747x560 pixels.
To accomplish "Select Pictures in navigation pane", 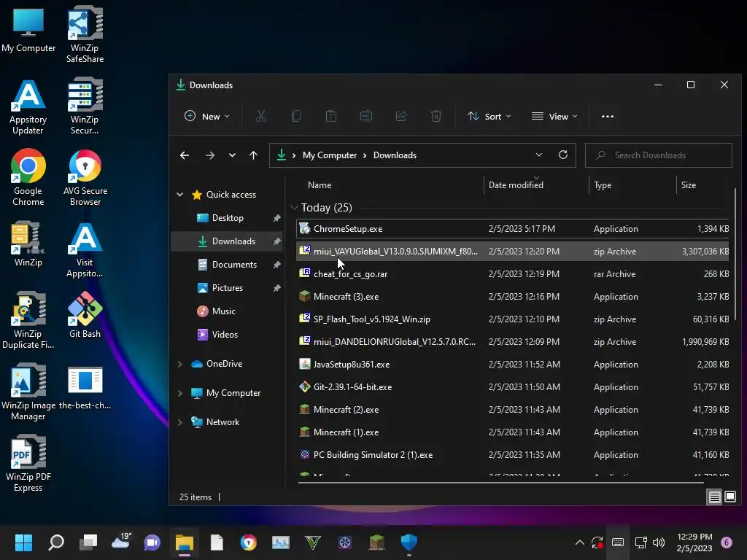I will 228,287.
